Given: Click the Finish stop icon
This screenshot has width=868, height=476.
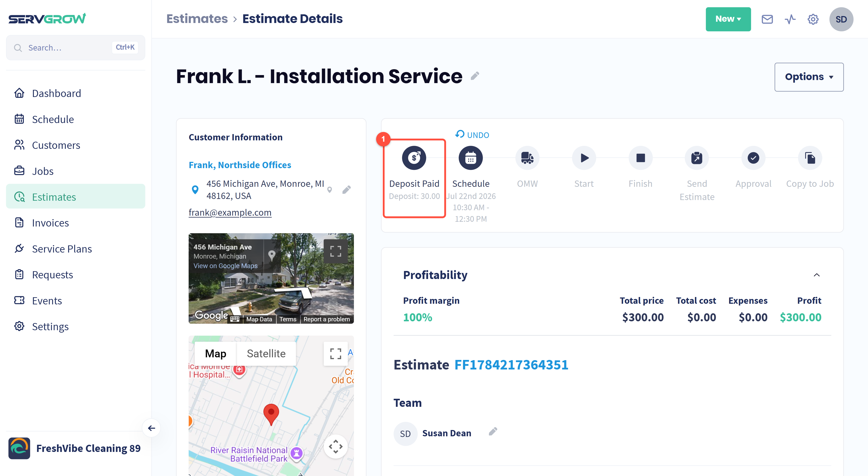Looking at the screenshot, I should coord(640,158).
